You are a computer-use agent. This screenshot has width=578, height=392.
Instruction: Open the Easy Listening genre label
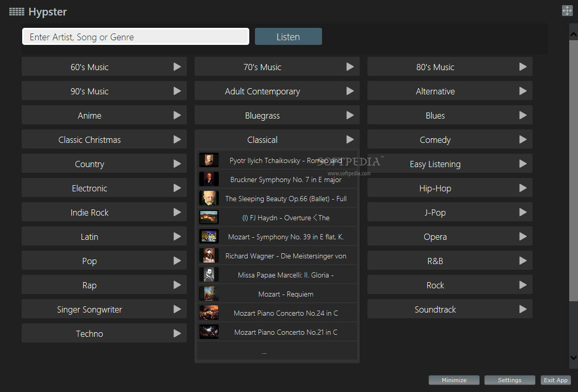click(x=436, y=164)
